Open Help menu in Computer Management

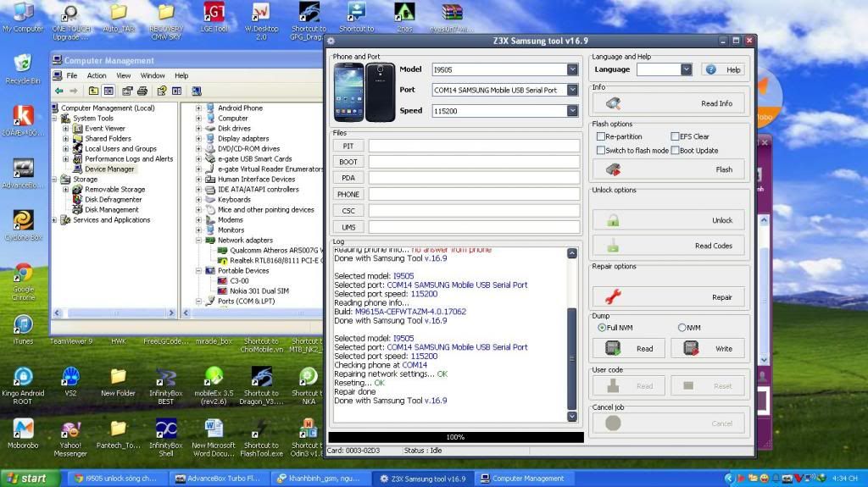click(181, 75)
